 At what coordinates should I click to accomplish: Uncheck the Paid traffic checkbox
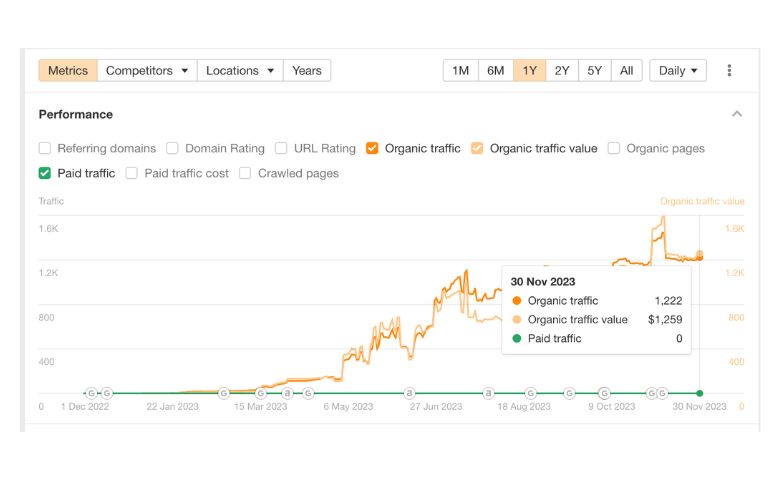pyautogui.click(x=45, y=173)
